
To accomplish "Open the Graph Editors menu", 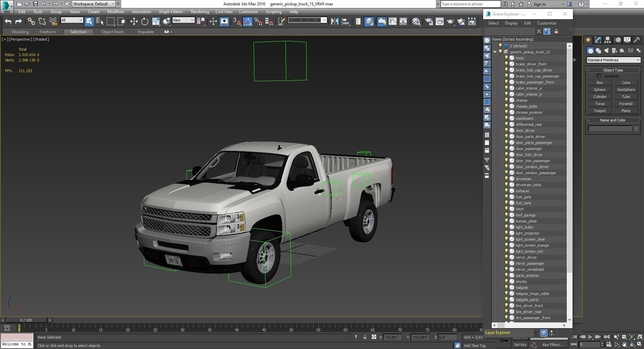I will point(171,12).
